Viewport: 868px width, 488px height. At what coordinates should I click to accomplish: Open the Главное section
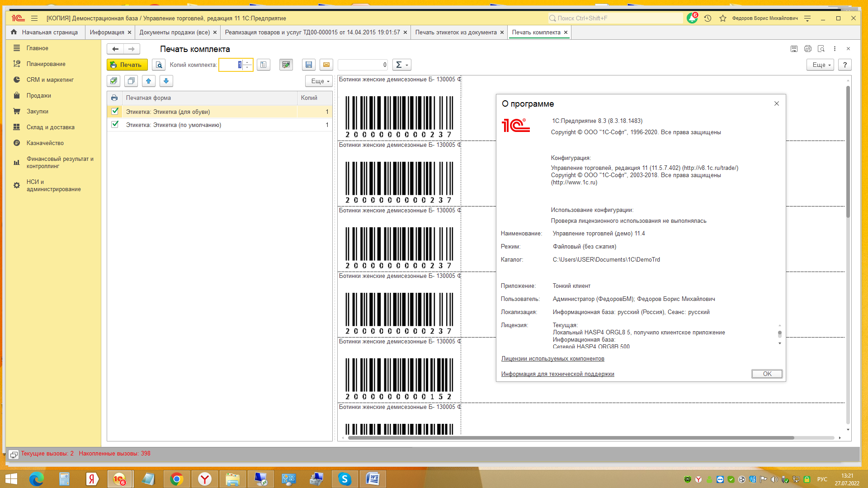point(37,48)
